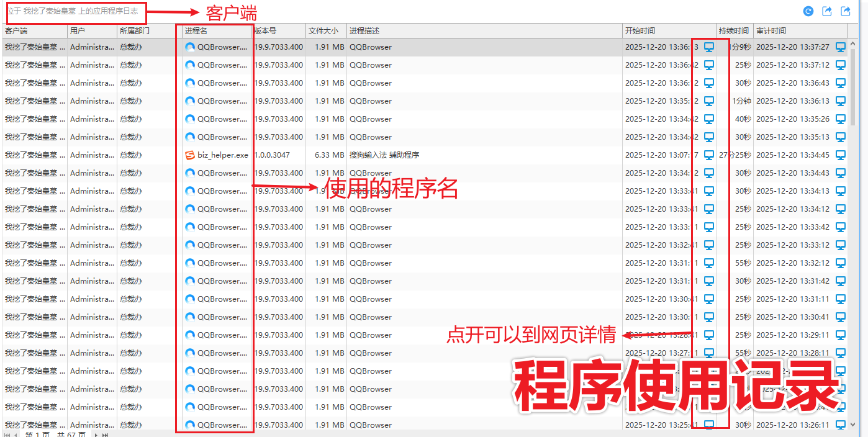This screenshot has width=868, height=437.
Task: Click the Sogou icon beside biz_helper.exe
Action: (x=190, y=155)
